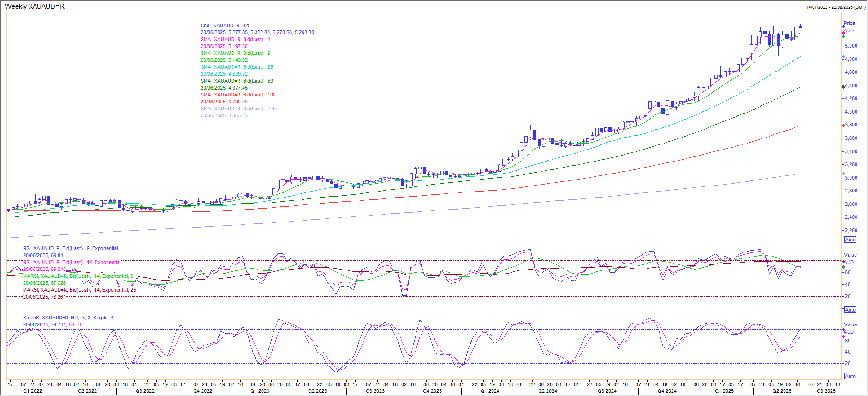The height and width of the screenshot is (396, 868).
Task: Click the 2,400 label on the price axis
Action: [x=851, y=217]
